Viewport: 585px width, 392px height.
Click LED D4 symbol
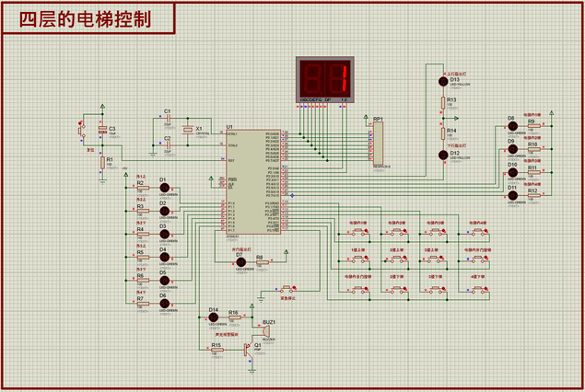165,257
